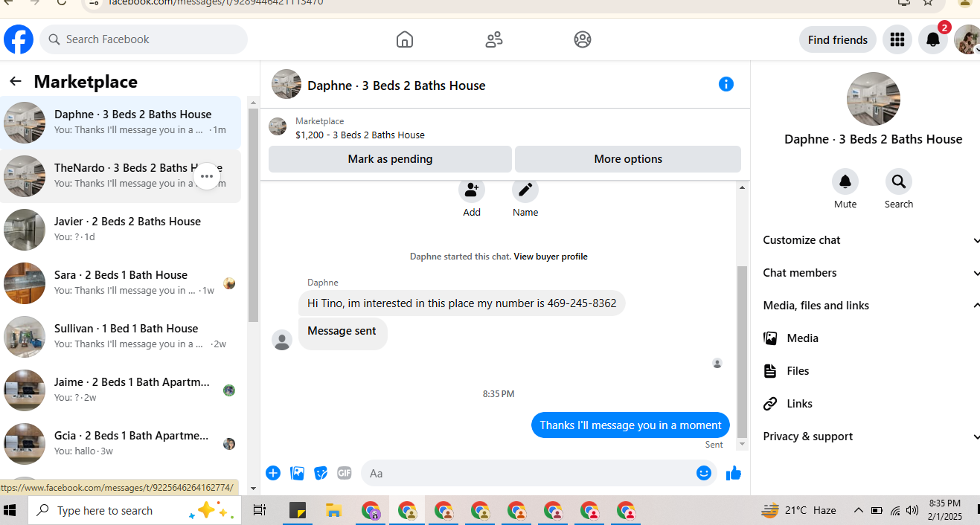Click the large listing thumbnail in right panel
Screen dimensions: 980x525
click(874, 99)
